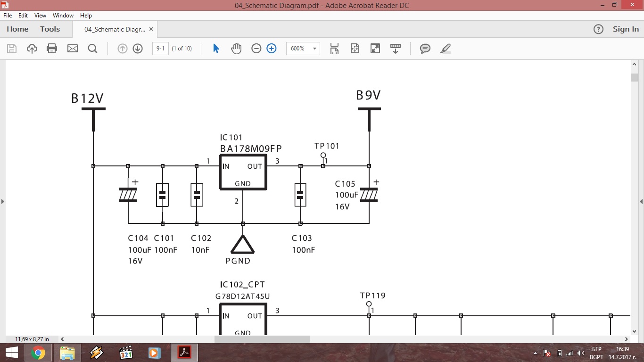
Task: Open the View menu
Action: [x=41, y=16]
